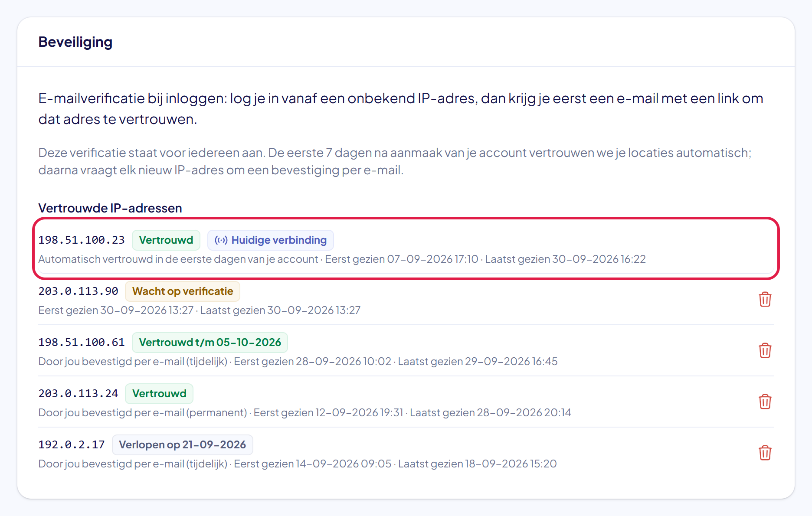Click the Vertrouwde IP-adressen heading

110,208
